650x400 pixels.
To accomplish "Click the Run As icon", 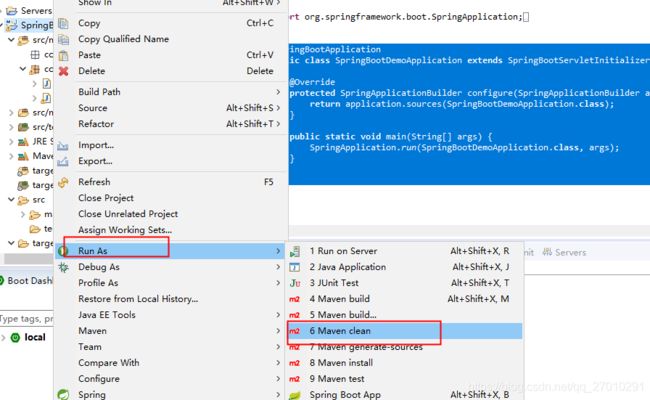I will point(63,251).
